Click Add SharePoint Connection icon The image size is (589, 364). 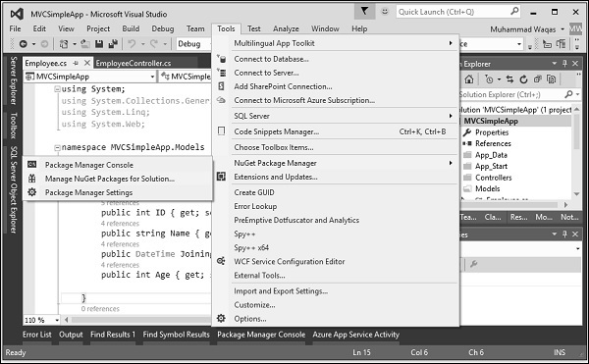click(221, 86)
